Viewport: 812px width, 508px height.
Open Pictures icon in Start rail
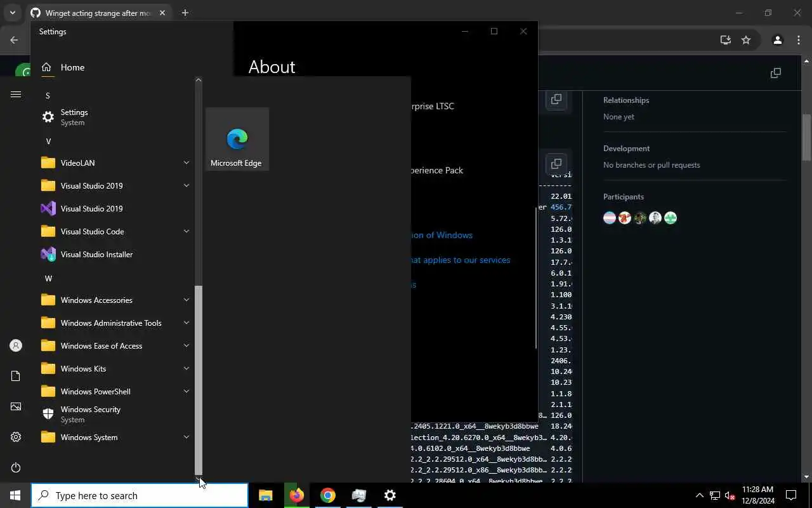16,406
